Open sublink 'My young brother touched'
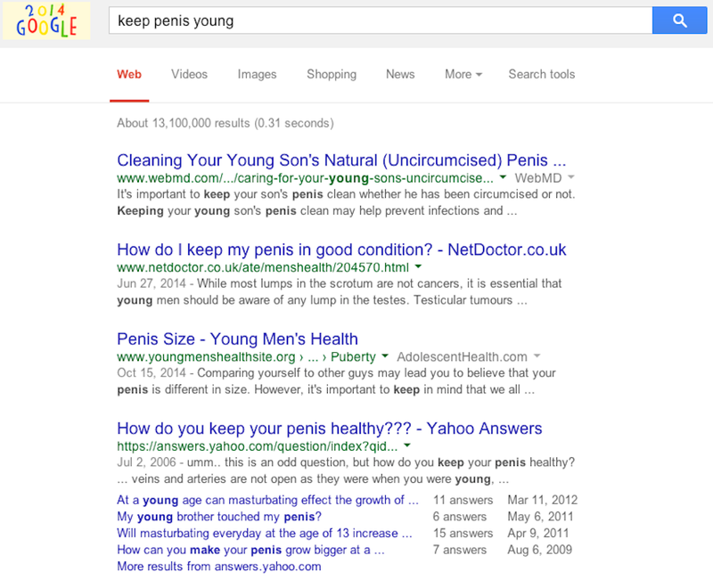The image size is (713, 588). coord(219,517)
